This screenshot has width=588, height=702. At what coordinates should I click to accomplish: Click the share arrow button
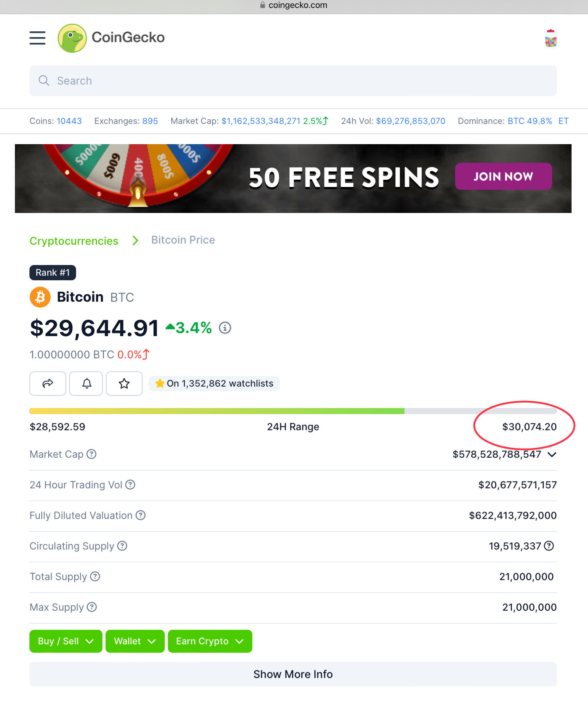click(x=48, y=383)
